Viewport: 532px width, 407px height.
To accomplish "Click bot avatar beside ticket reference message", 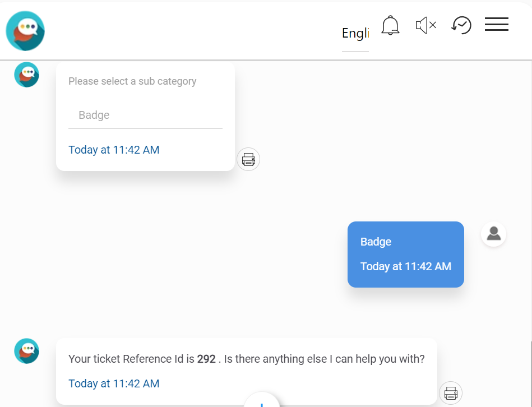I will point(26,351).
